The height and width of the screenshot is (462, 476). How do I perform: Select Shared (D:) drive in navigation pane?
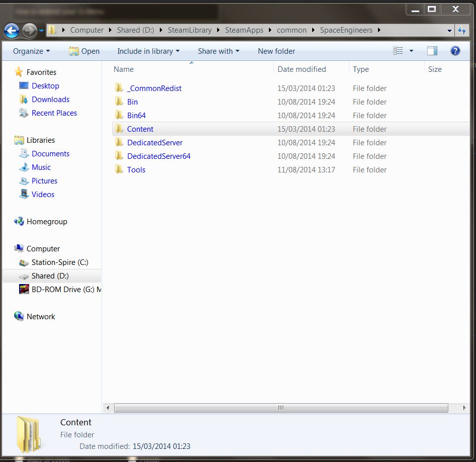pos(50,276)
